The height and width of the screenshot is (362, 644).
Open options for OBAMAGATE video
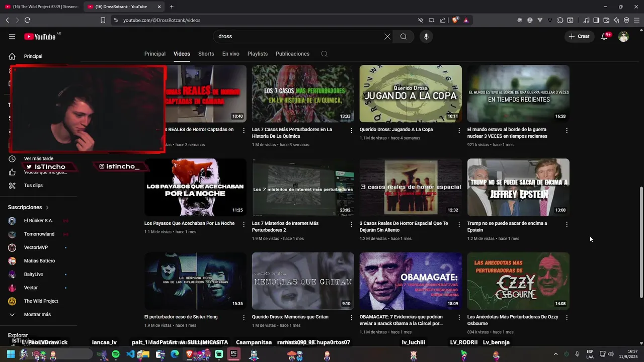pos(459,318)
